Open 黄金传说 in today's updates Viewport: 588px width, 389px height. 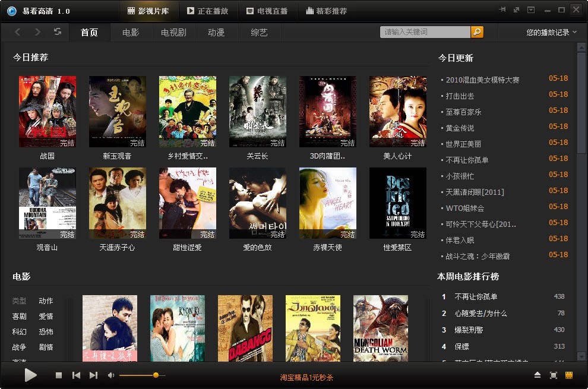pyautogui.click(x=460, y=128)
